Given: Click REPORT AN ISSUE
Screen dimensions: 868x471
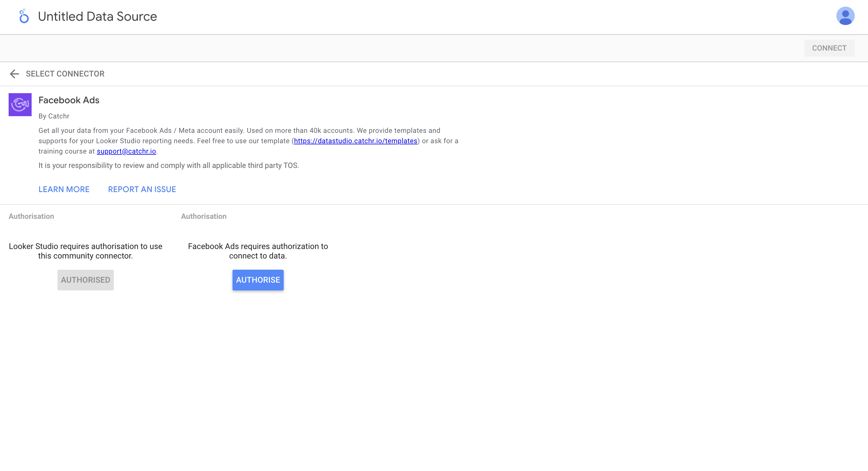Looking at the screenshot, I should [x=142, y=189].
